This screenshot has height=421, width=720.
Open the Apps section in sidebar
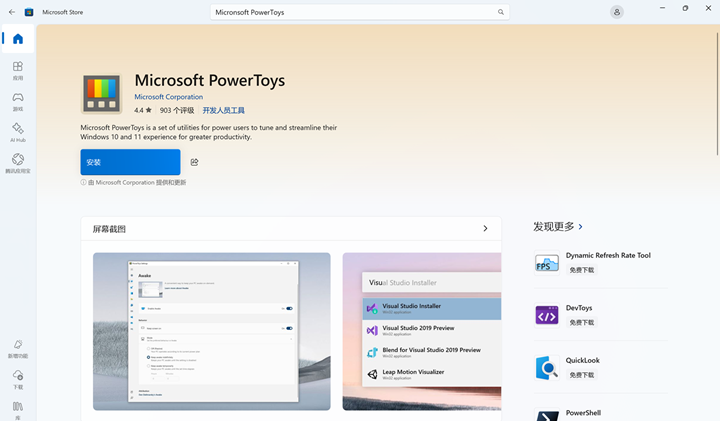click(x=18, y=71)
